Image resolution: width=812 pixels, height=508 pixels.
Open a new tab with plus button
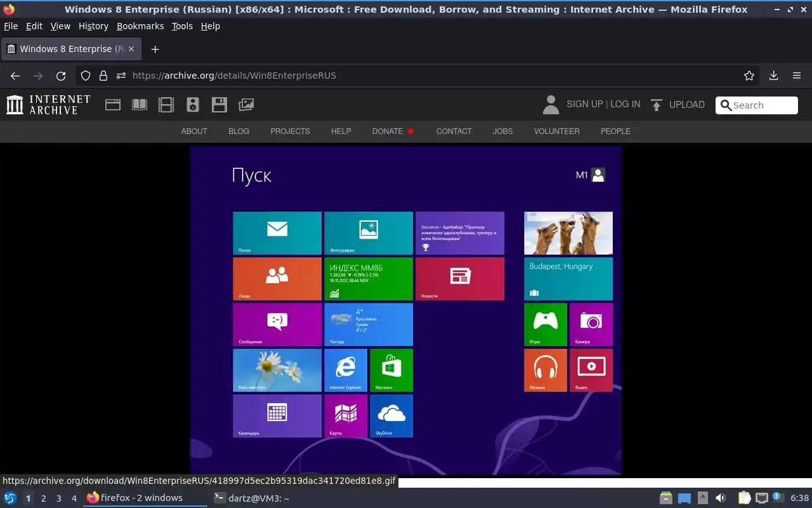(155, 49)
